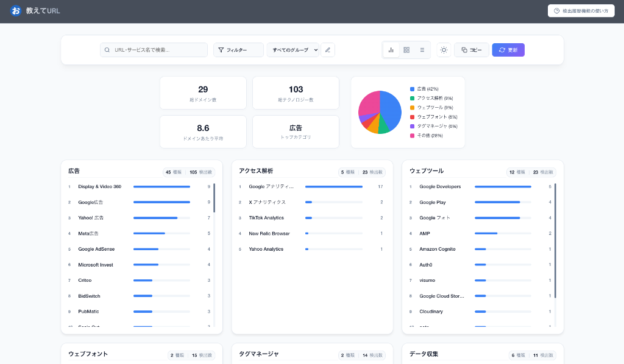This screenshot has width=624, height=364.
Task: Open the すべてのグループ dropdown
Action: 292,50
